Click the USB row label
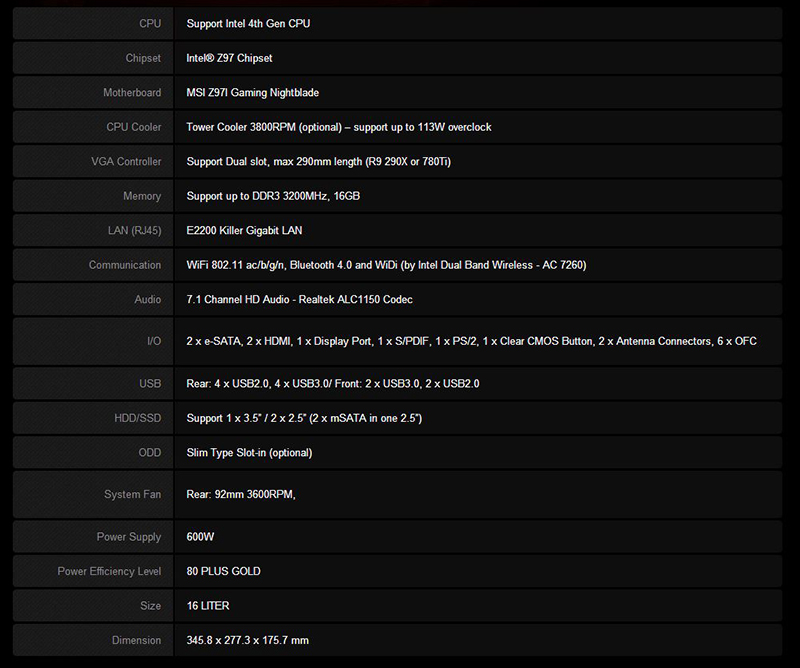The height and width of the screenshot is (668, 800). pos(150,383)
